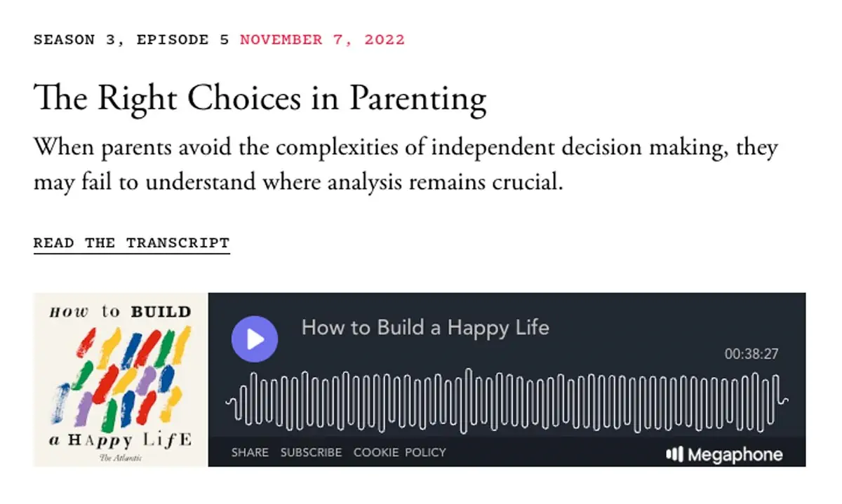Click Subscribe in the player footer
The width and height of the screenshot is (842, 504).
pos(311,452)
